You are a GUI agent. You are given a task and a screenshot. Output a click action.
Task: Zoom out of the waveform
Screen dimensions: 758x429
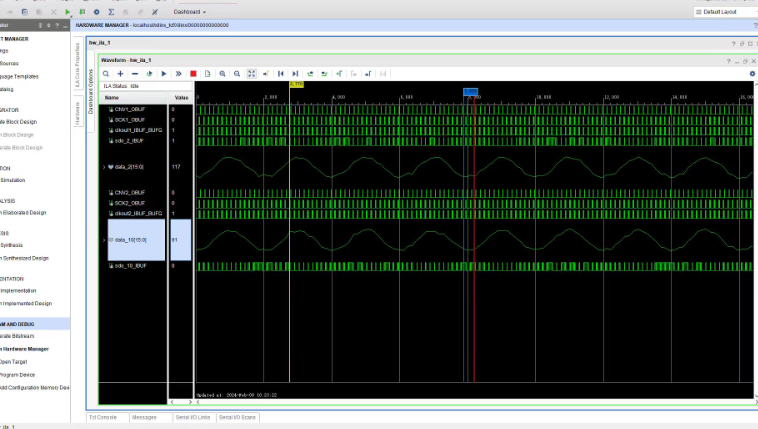click(x=237, y=74)
